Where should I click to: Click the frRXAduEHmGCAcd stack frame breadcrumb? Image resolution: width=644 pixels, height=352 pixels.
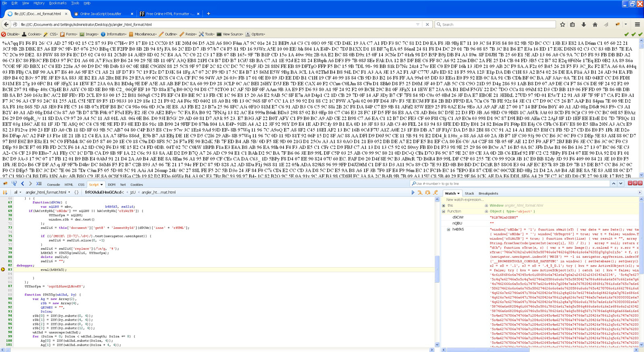(x=103, y=192)
